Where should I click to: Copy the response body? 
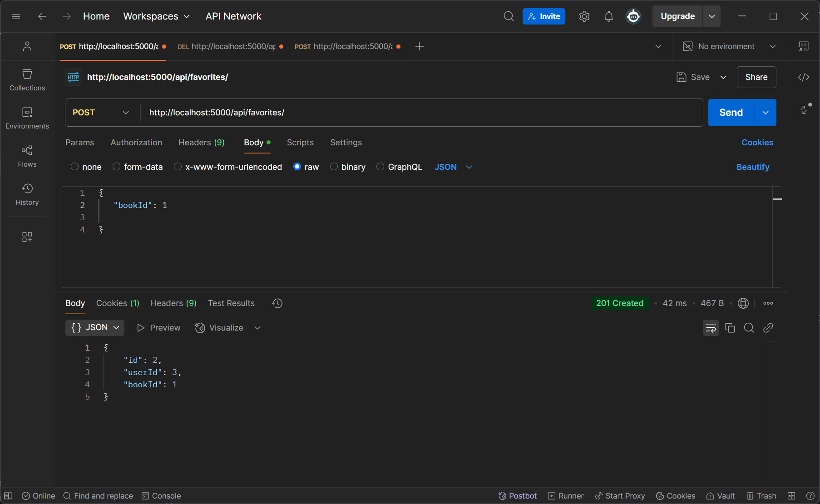coord(730,328)
